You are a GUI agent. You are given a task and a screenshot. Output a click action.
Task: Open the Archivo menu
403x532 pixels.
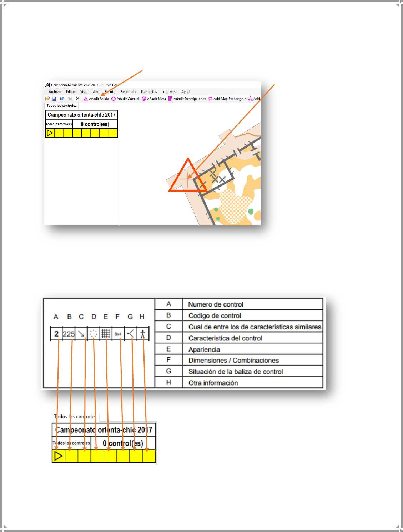pyautogui.click(x=55, y=92)
